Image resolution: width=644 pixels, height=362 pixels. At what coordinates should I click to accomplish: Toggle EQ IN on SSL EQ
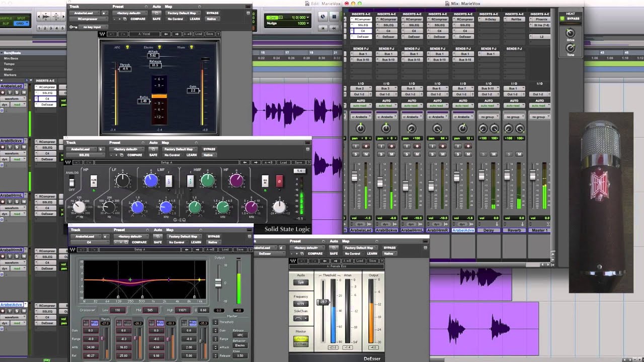coord(265,181)
